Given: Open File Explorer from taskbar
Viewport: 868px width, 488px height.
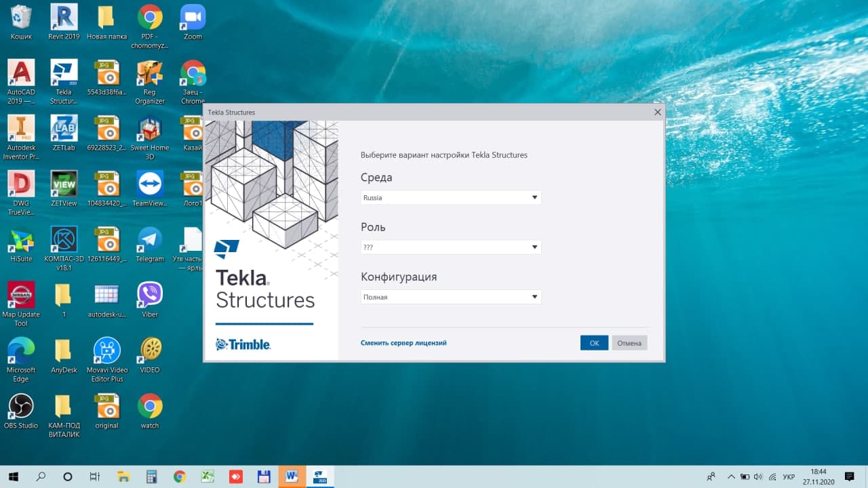Looking at the screenshot, I should click(x=123, y=476).
